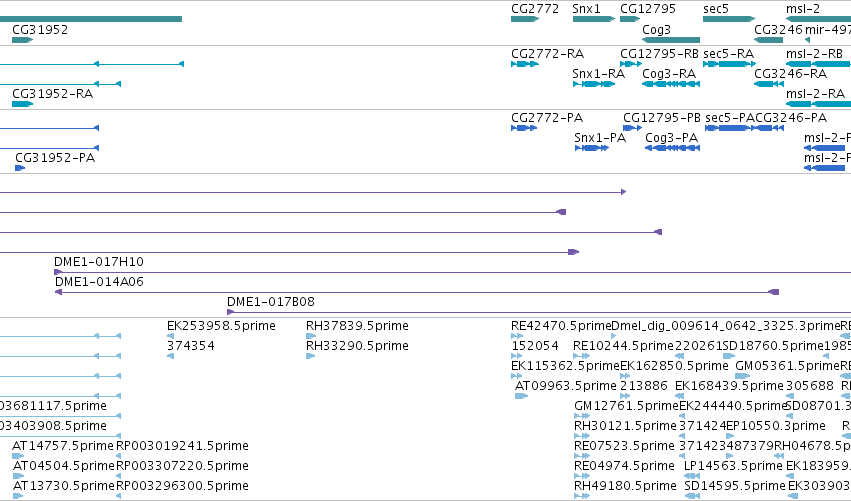Click EST RH33290.5prime

coord(357,346)
